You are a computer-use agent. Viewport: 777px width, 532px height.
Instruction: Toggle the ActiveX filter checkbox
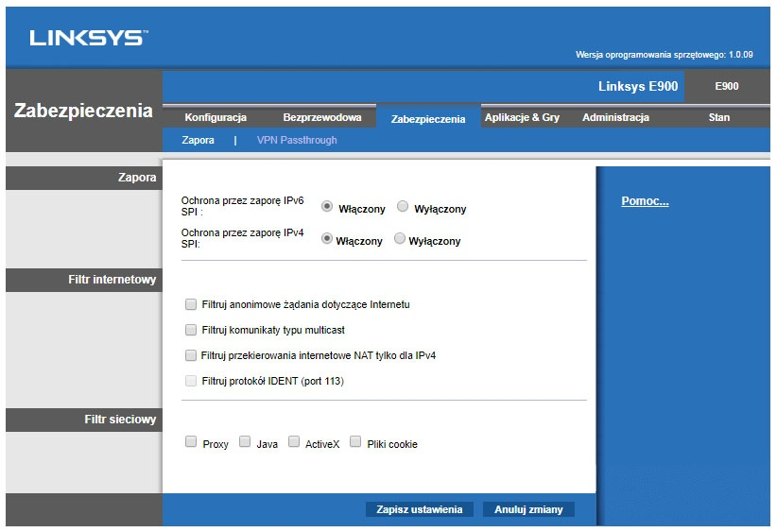[x=294, y=441]
